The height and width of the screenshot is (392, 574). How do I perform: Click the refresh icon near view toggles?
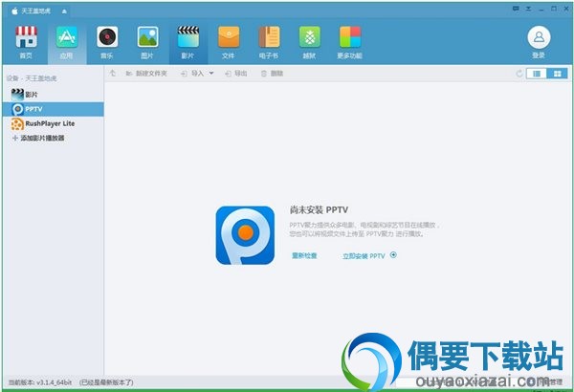click(519, 74)
